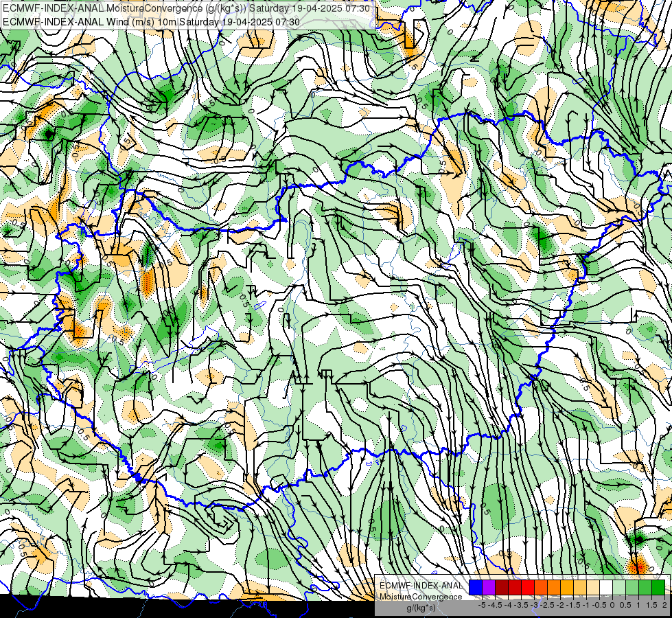
Task: Click the legend tick value -2.5
Action: [547, 606]
